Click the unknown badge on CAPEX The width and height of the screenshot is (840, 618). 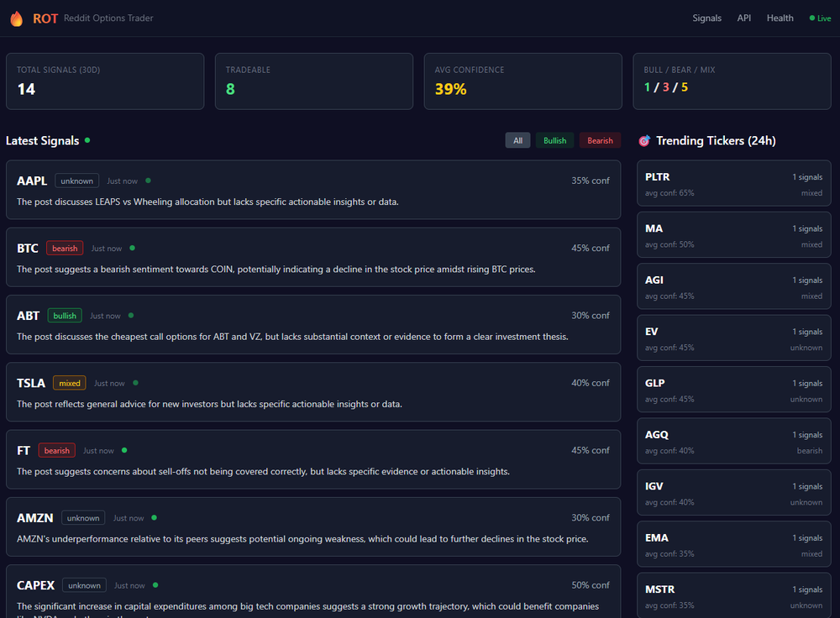point(84,586)
